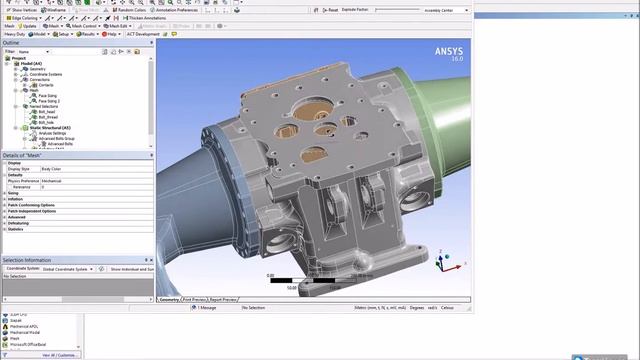Expand the Sizing section in Details

[5, 193]
